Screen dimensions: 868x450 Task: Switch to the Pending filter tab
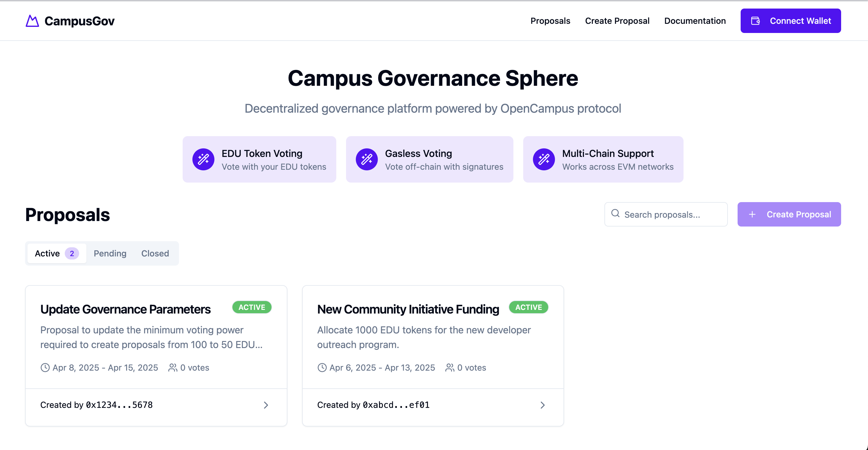110,253
